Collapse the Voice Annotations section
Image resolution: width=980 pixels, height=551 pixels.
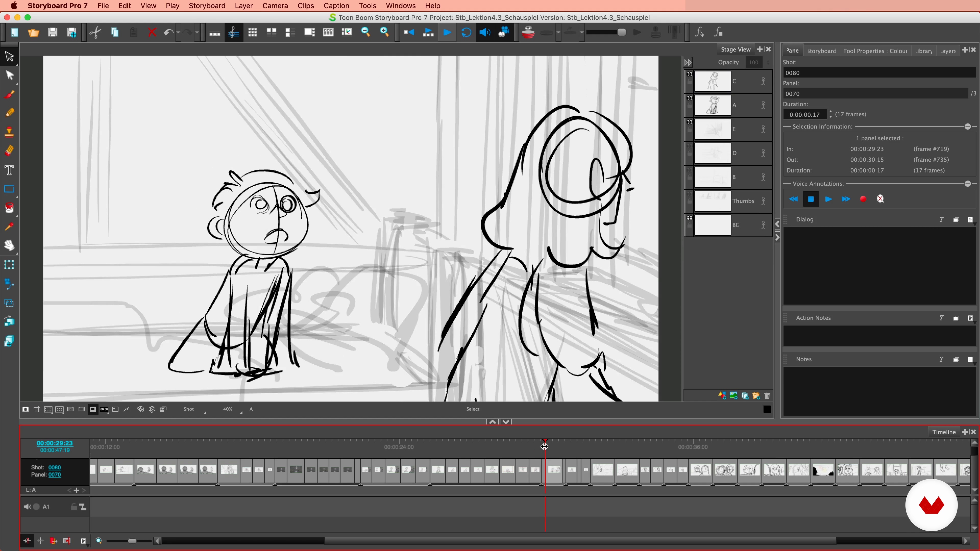pyautogui.click(x=967, y=184)
